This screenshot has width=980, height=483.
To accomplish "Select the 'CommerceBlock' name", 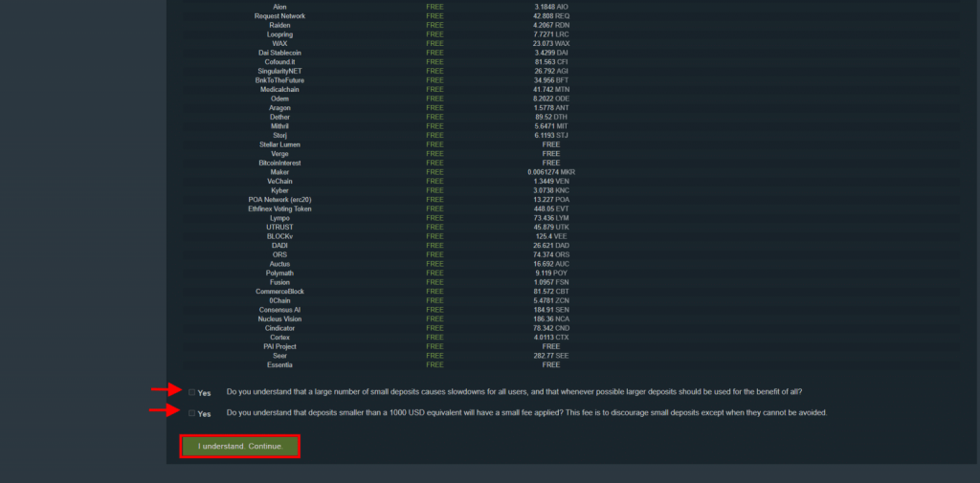I will pyautogui.click(x=279, y=291).
